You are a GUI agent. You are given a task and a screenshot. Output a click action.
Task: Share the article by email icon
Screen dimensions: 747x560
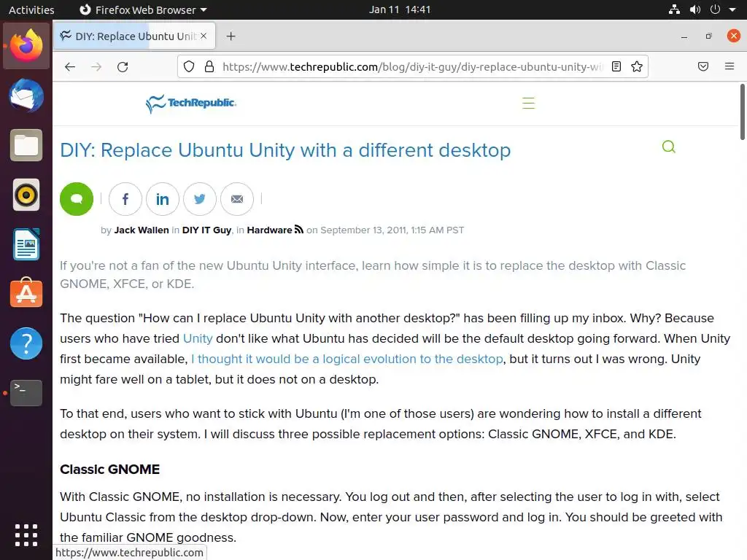click(x=237, y=199)
